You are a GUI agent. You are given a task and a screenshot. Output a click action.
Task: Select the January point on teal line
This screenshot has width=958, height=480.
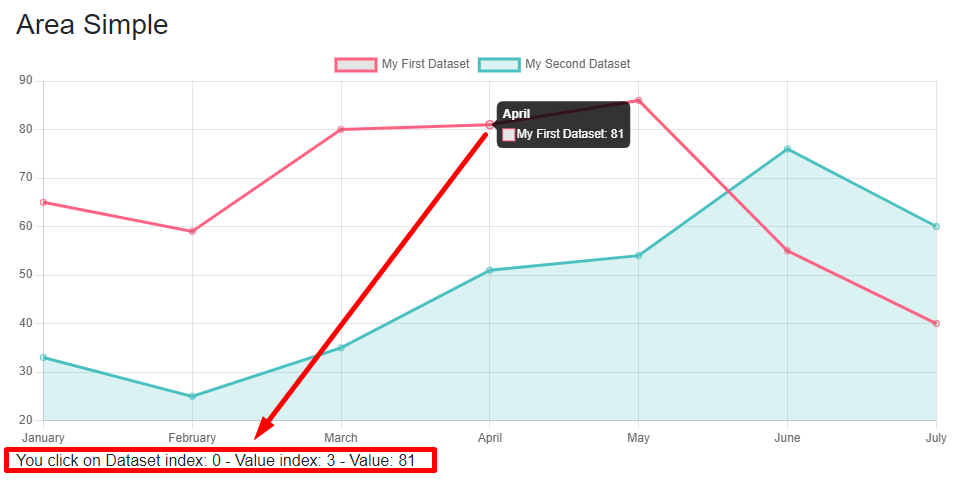pyautogui.click(x=43, y=357)
